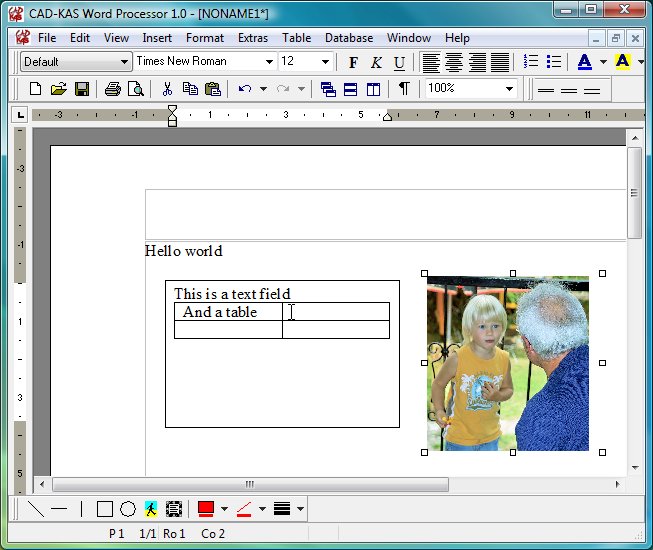Open the Default style dropdown
653x550 pixels.
pos(124,62)
